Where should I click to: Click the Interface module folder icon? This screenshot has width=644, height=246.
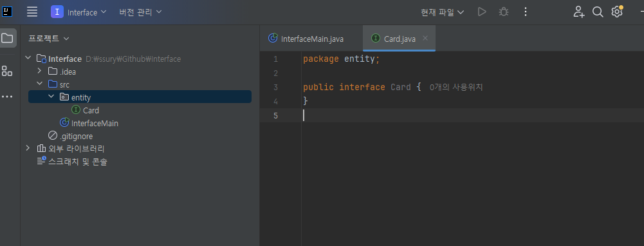coord(41,59)
